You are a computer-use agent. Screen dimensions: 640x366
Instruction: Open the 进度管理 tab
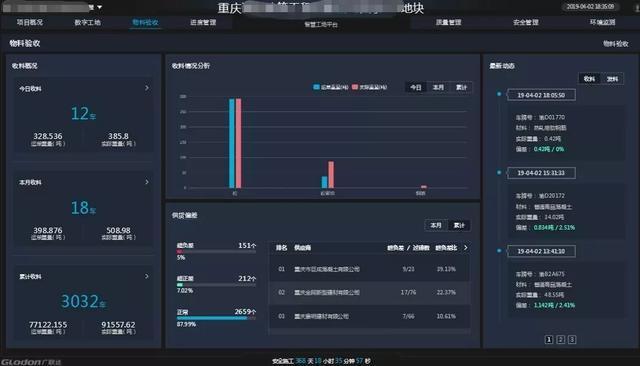203,22
